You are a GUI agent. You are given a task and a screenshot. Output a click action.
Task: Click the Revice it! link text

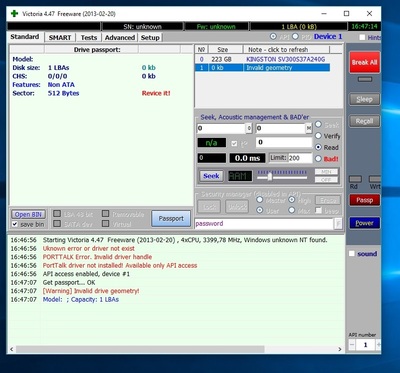tap(156, 93)
